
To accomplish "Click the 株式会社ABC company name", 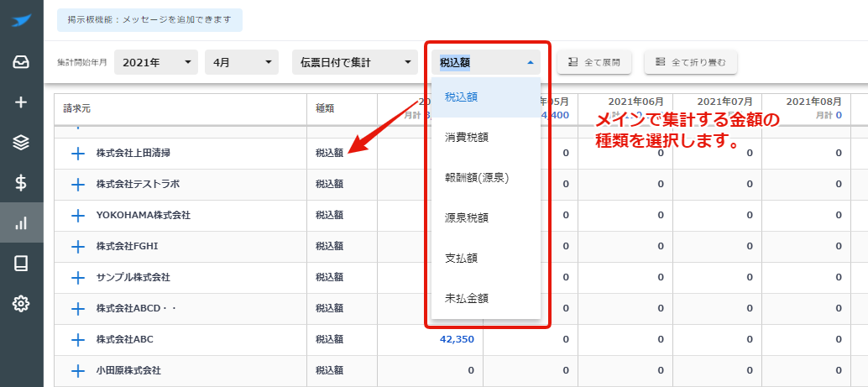I will click(124, 339).
